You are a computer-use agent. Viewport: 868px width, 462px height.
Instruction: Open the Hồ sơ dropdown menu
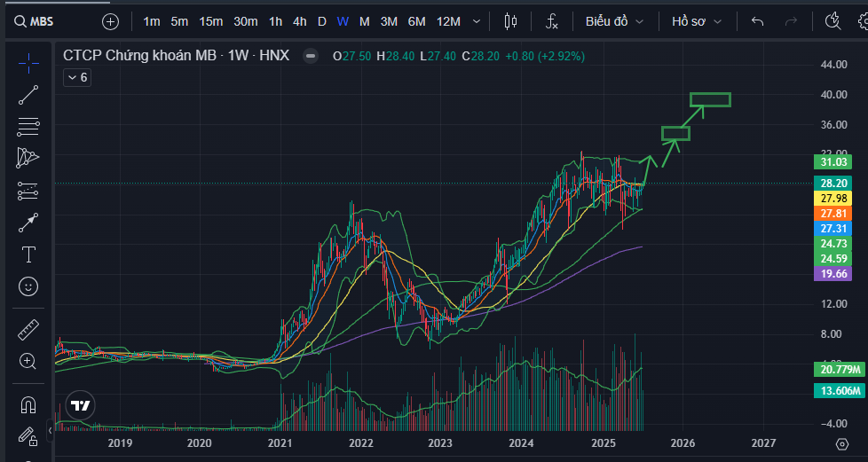(x=696, y=21)
